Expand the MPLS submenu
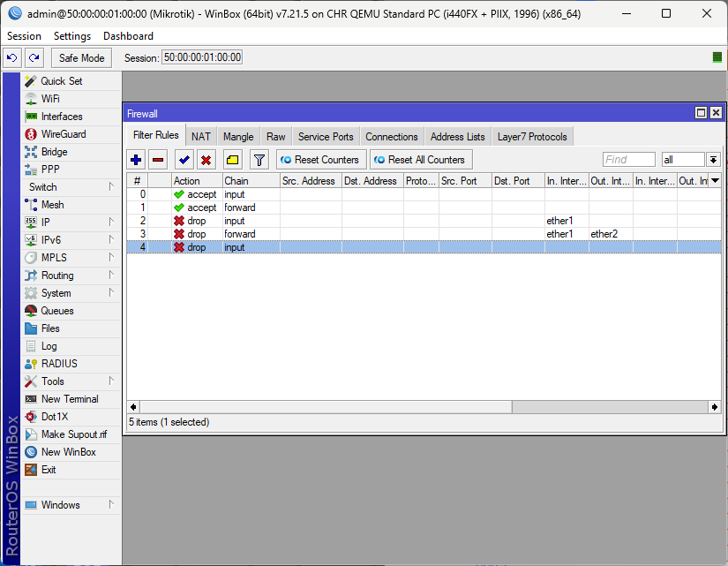Screen dimensions: 728x566 (71, 258)
